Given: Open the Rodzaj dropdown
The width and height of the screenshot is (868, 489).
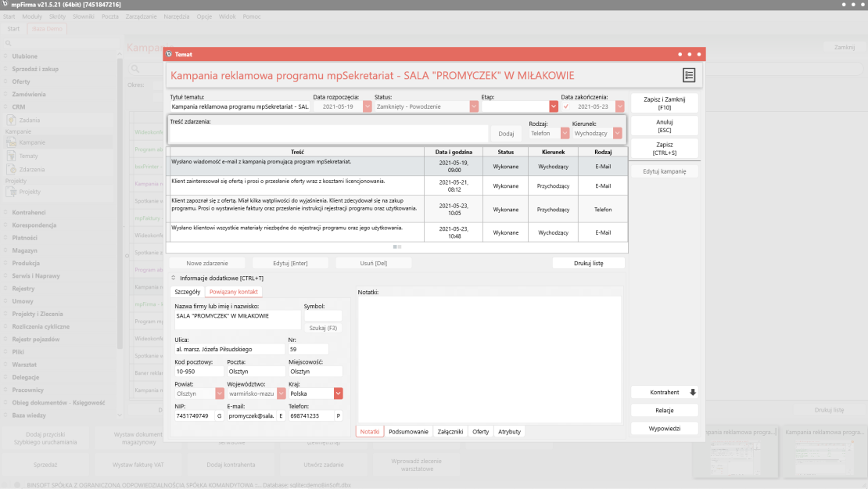Looking at the screenshot, I should [x=565, y=133].
